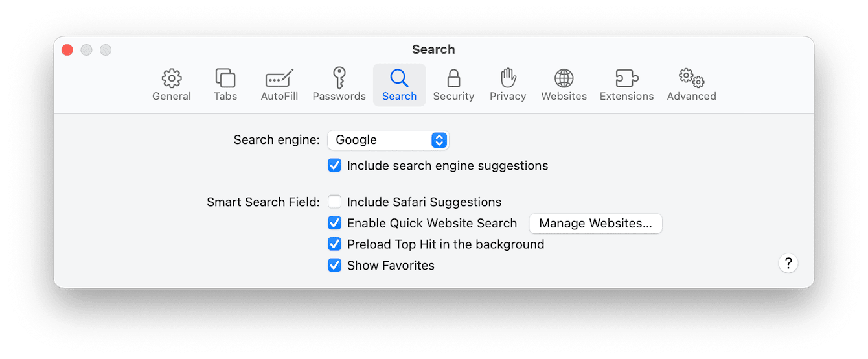Open the Tabs preferences icon
Viewport: 868px width, 359px height.
(x=225, y=78)
